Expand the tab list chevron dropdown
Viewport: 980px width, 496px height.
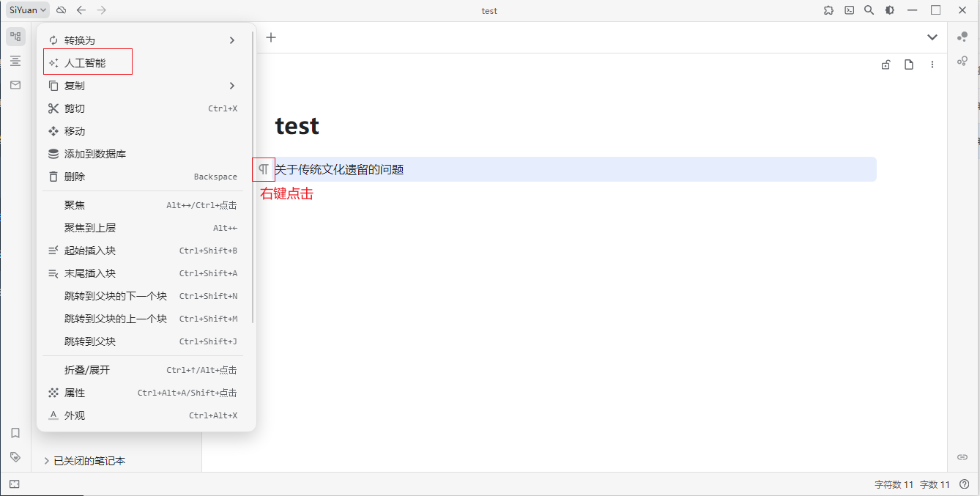[932, 37]
